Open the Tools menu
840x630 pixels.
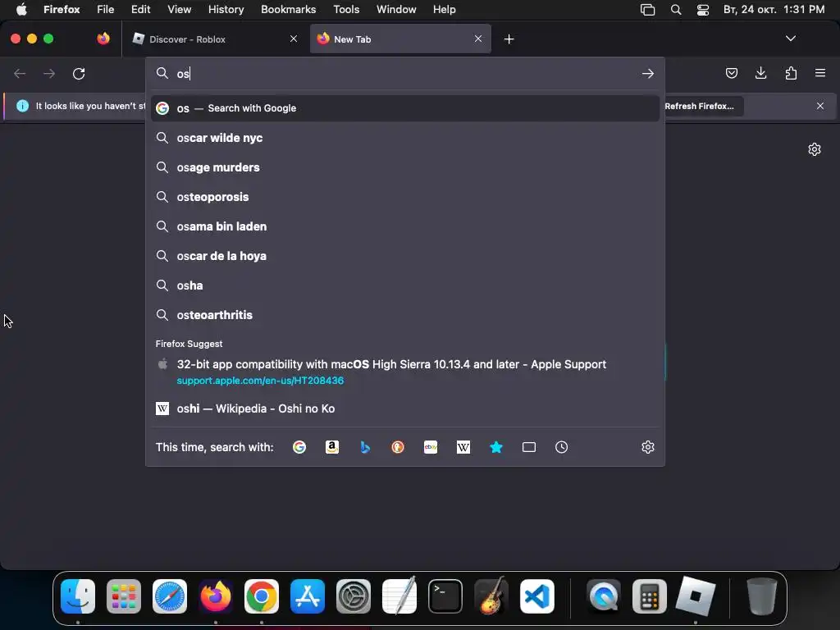point(346,9)
